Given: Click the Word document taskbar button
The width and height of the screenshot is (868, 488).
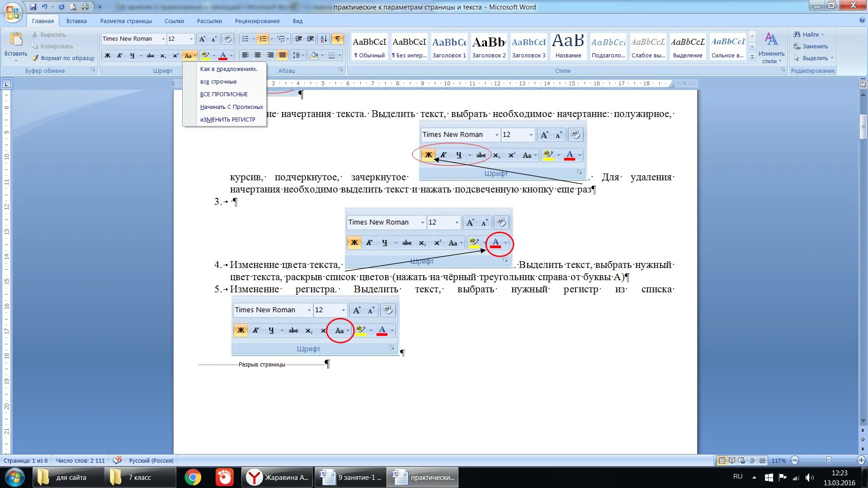Looking at the screenshot, I should click(423, 477).
